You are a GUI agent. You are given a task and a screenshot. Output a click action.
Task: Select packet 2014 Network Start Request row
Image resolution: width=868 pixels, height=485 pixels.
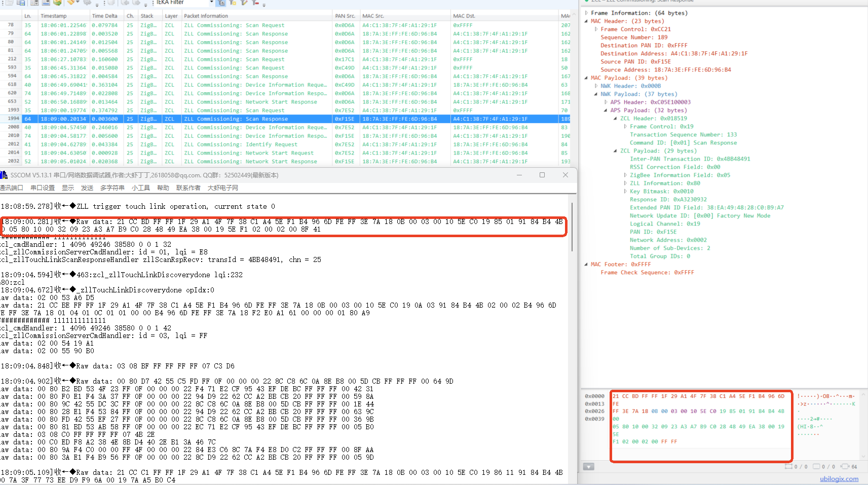(x=285, y=153)
